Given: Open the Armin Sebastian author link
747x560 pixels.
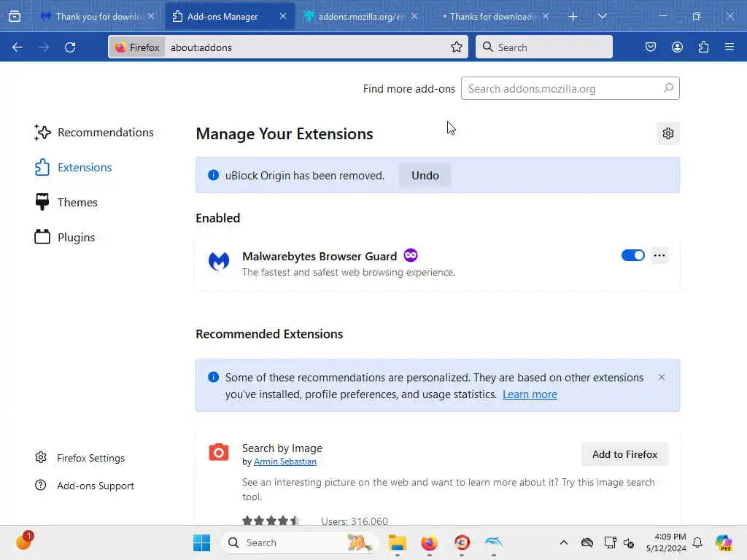Looking at the screenshot, I should (285, 462).
